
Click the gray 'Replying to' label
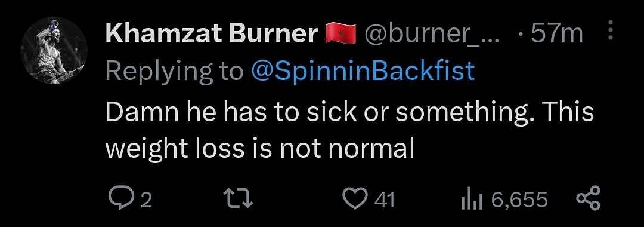point(174,72)
